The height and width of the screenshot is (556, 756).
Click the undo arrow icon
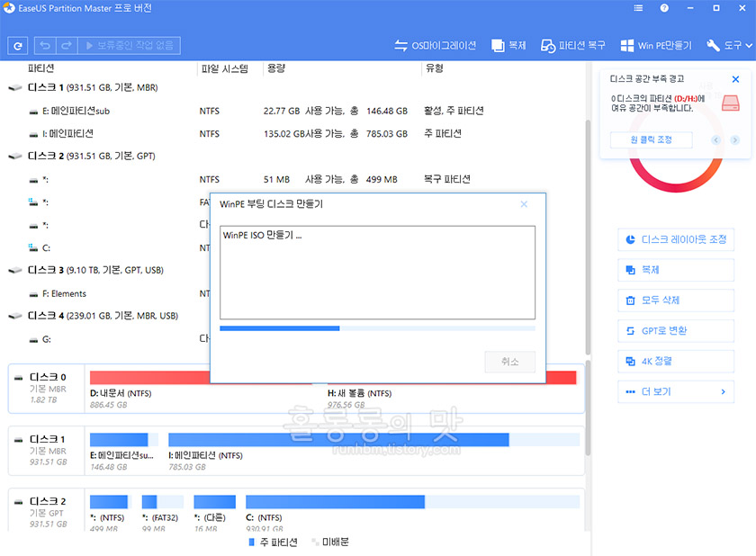click(x=45, y=45)
